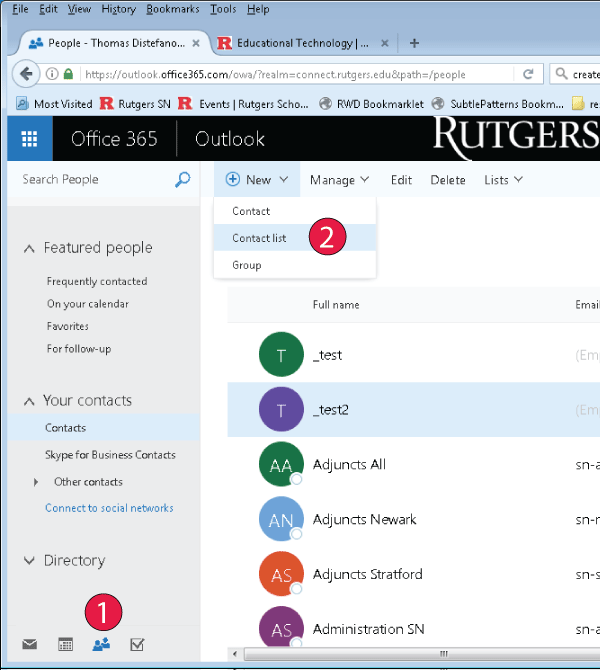Viewport: 600px width, 670px height.
Task: Open the Most Visited bookmark
Action: [54, 104]
